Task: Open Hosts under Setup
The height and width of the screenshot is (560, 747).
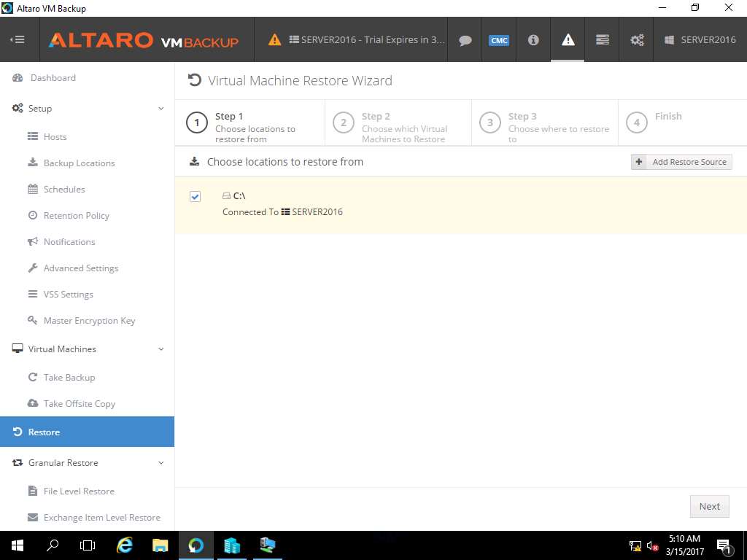Action: point(55,136)
